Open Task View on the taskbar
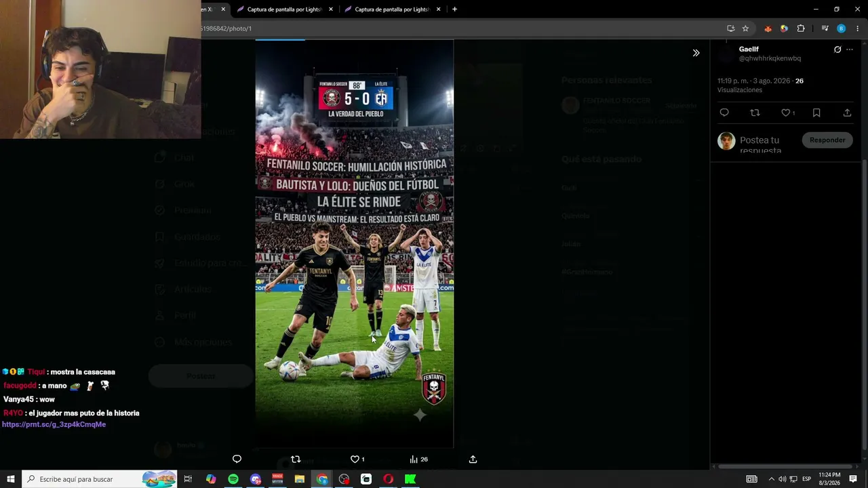 pos(189,479)
